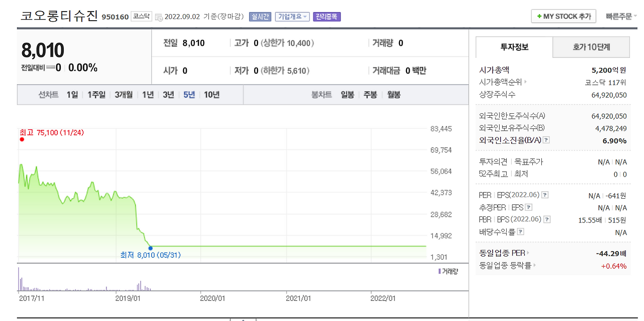
Task: Click the current price 8,010
Action: point(43,50)
